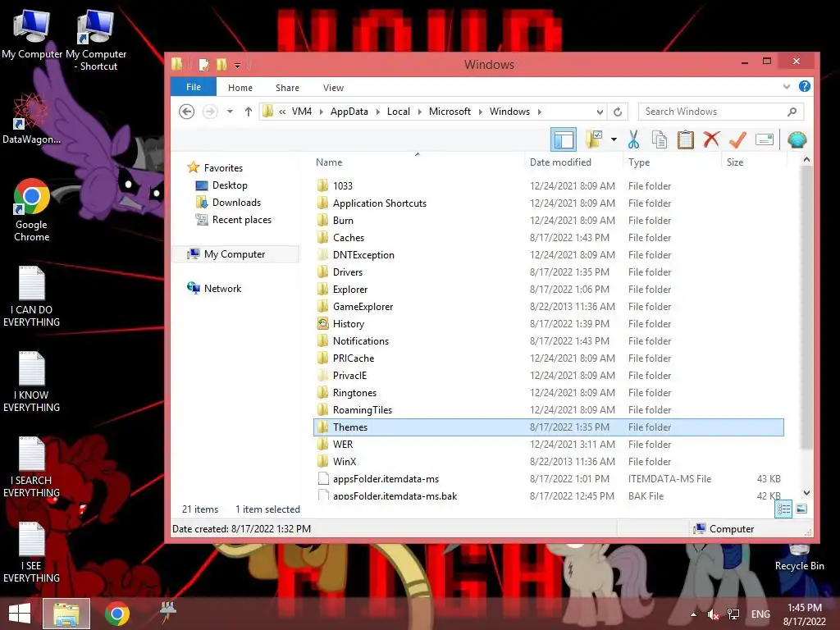The image size is (840, 630).
Task: Expand chevron after AppData in address bar
Action: [x=377, y=112]
